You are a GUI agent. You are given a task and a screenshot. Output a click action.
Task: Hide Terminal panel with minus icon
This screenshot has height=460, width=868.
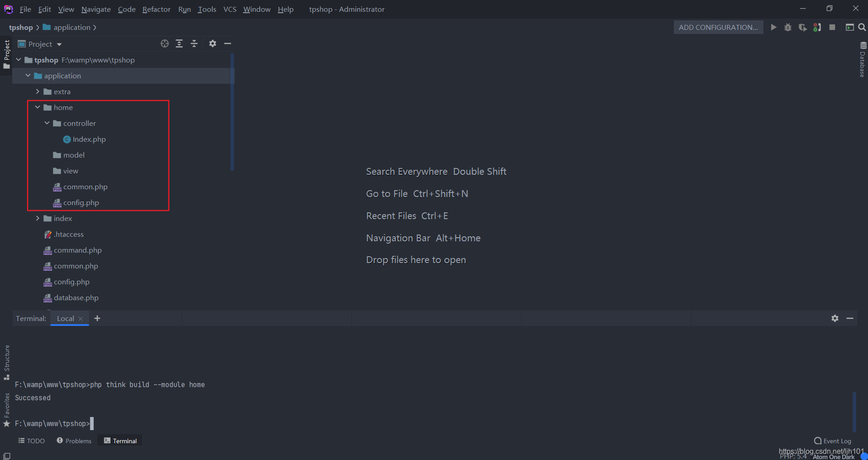click(850, 318)
